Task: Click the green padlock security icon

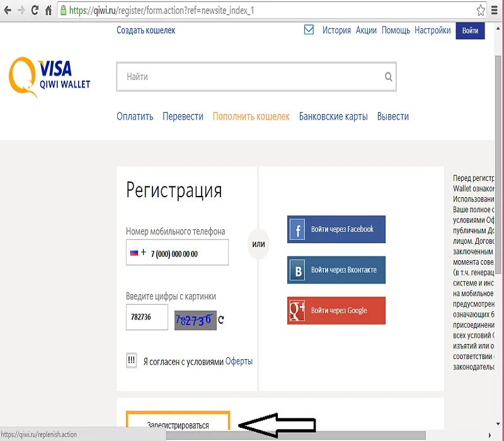Action: [64, 10]
